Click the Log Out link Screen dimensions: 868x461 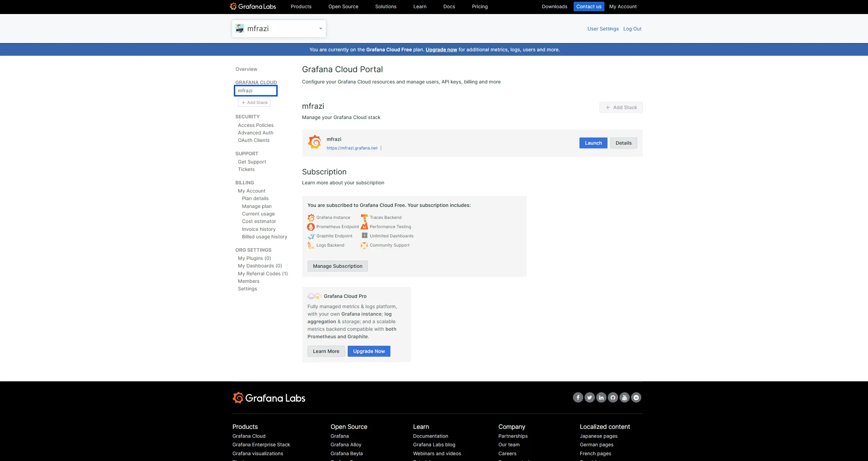point(632,29)
